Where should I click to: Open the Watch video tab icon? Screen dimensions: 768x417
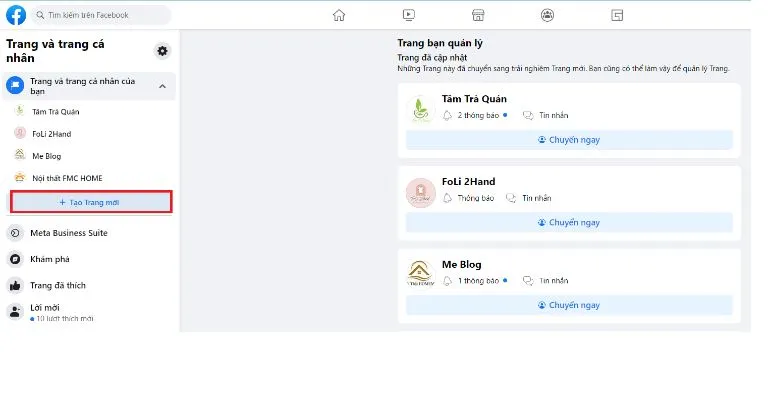408,15
